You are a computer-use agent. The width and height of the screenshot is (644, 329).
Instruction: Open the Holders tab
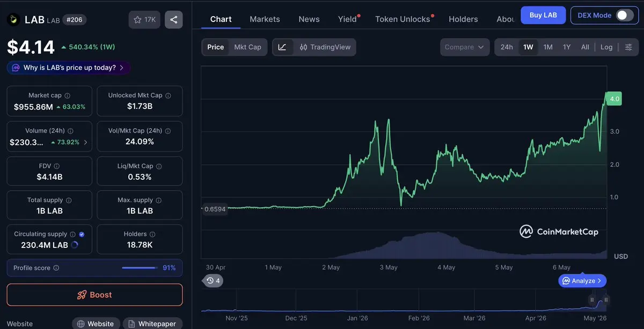[463, 19]
